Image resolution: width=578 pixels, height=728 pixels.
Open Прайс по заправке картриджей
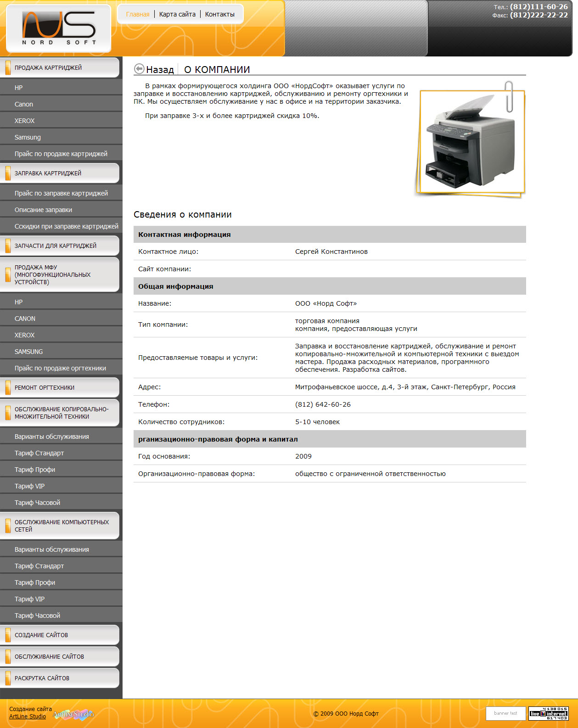tap(61, 193)
